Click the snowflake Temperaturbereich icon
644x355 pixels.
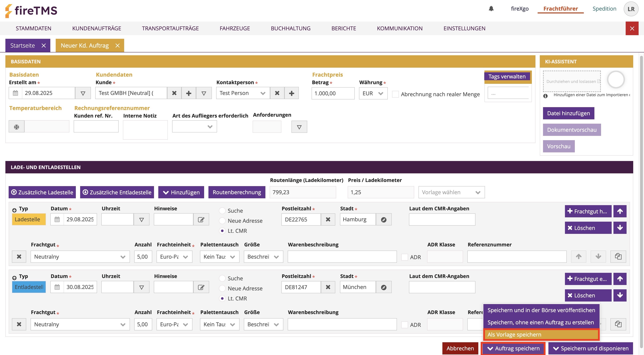click(x=17, y=127)
